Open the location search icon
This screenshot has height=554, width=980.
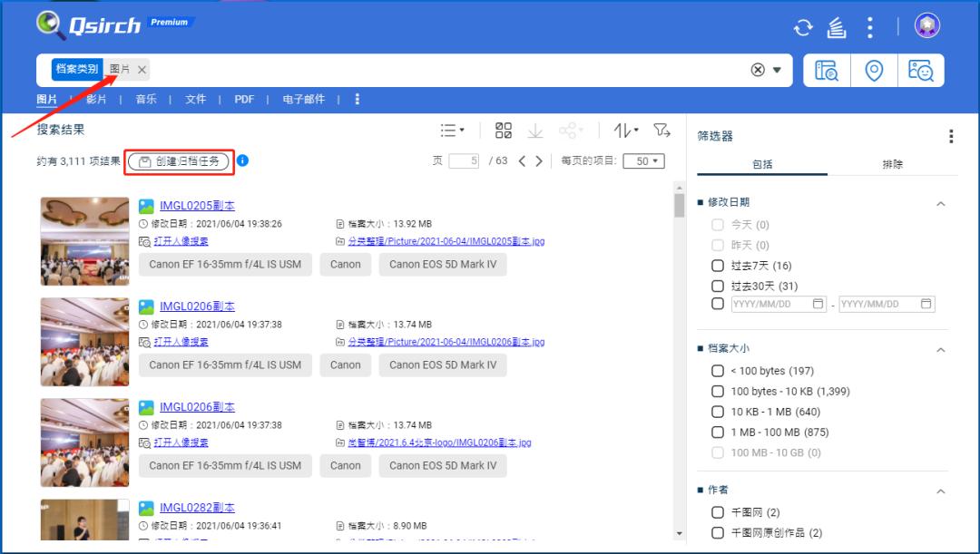point(874,70)
